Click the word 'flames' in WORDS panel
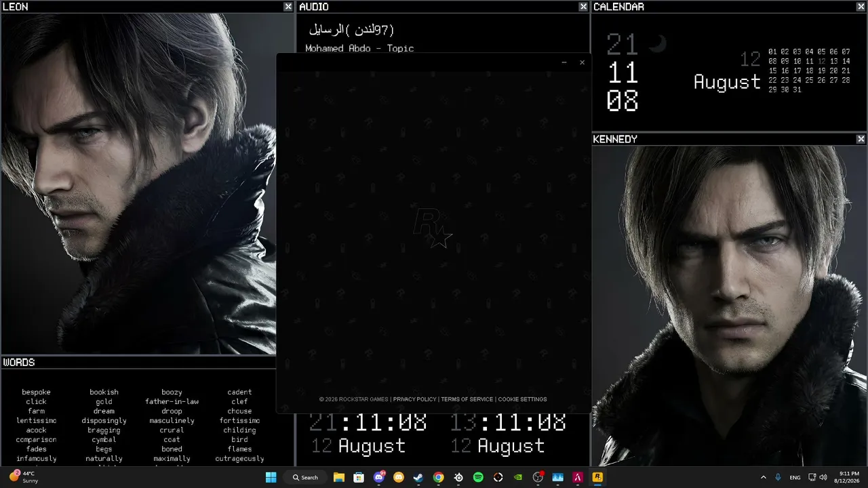This screenshot has height=488, width=868. tap(239, 449)
